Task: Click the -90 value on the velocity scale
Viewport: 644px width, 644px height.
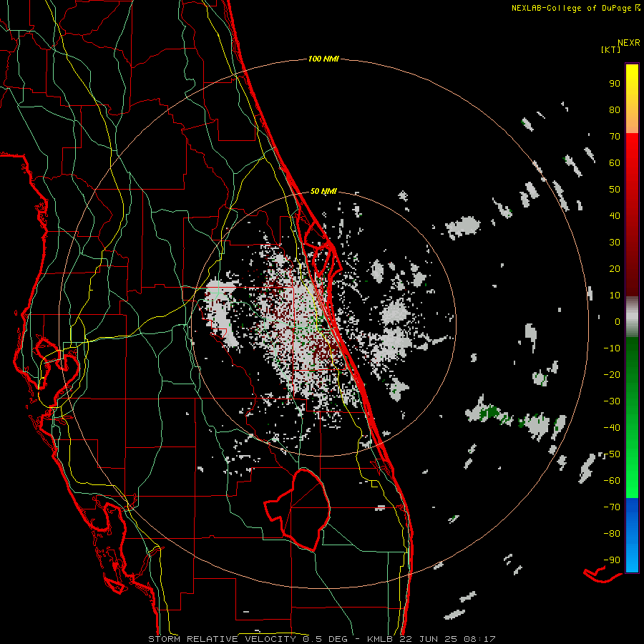Action: pos(612,560)
